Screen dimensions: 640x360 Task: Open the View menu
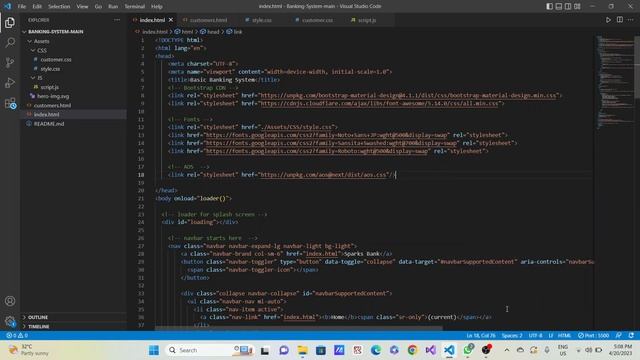(x=82, y=6)
